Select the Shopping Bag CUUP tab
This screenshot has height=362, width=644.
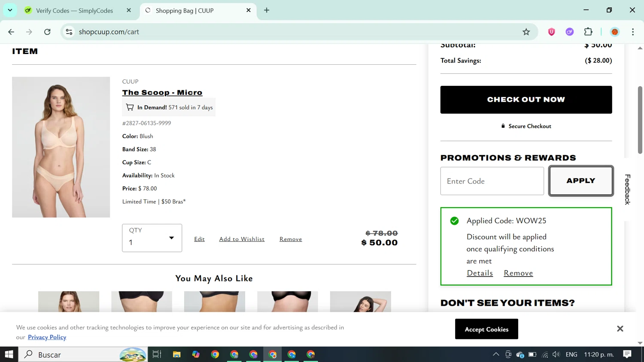[x=198, y=10]
